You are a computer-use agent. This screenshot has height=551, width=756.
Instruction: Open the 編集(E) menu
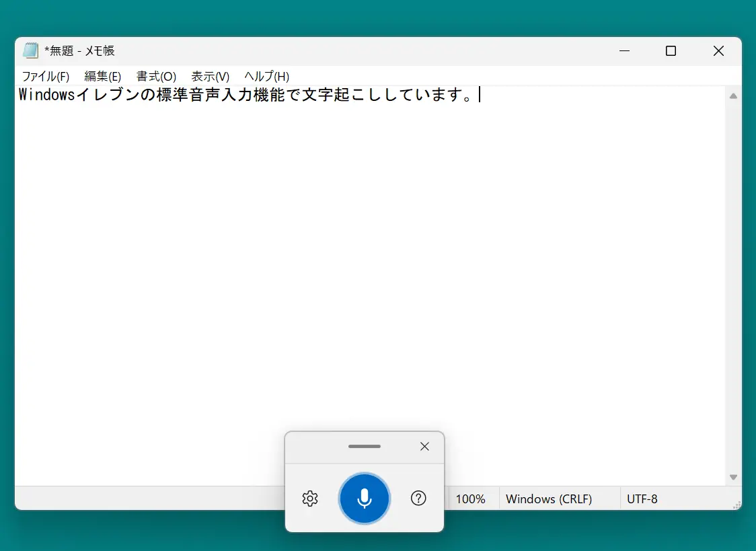click(x=102, y=76)
